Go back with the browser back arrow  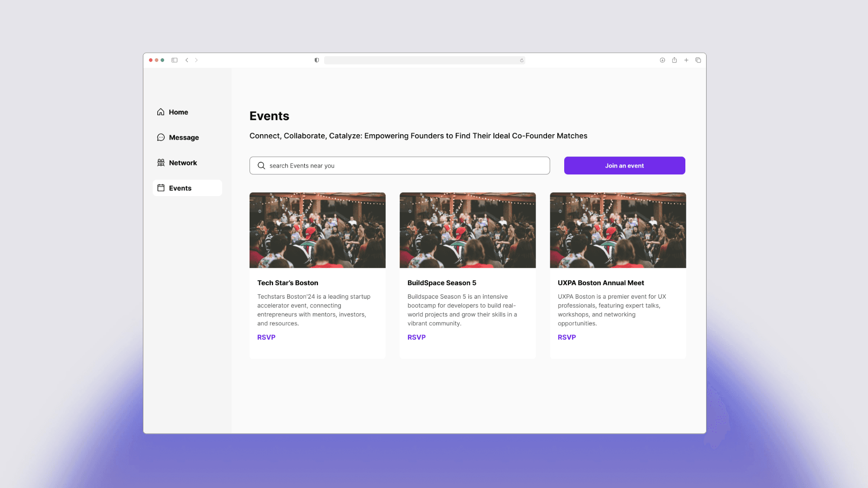click(187, 60)
